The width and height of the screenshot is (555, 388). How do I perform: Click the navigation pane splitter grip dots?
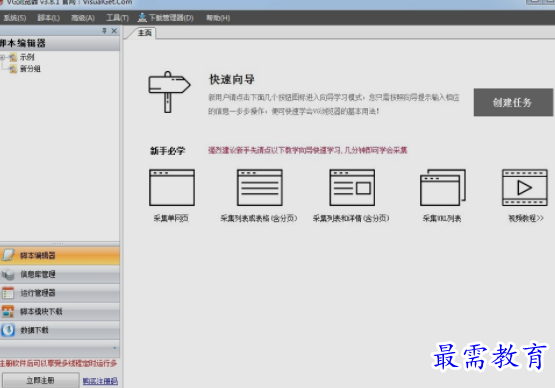tap(58, 244)
